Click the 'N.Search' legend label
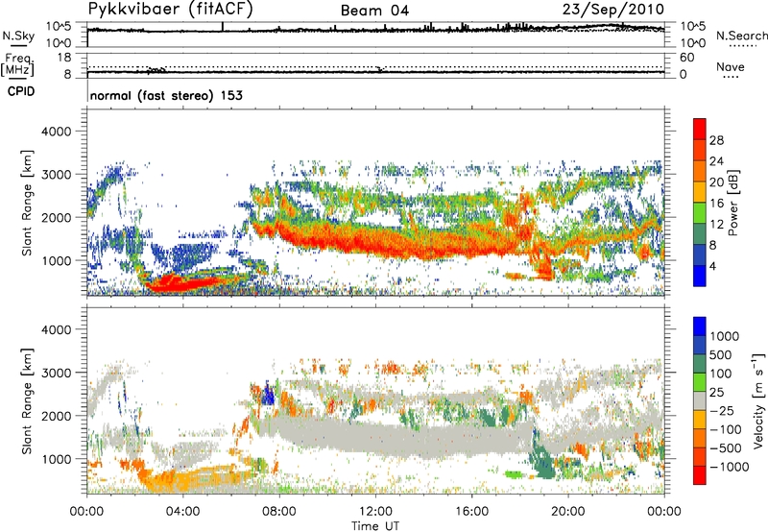 (x=742, y=36)
